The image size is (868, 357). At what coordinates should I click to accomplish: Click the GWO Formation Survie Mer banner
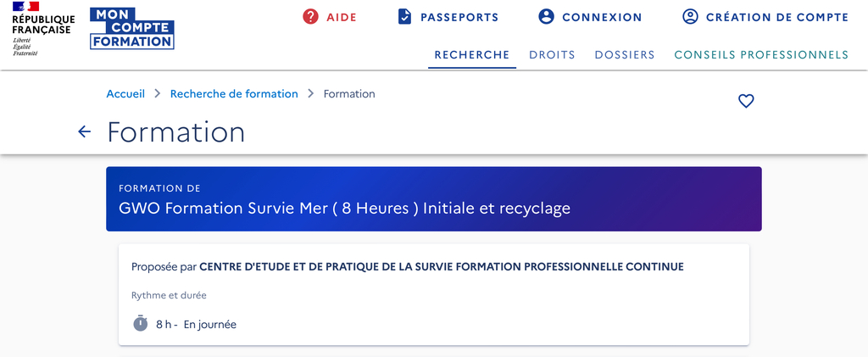click(x=434, y=198)
